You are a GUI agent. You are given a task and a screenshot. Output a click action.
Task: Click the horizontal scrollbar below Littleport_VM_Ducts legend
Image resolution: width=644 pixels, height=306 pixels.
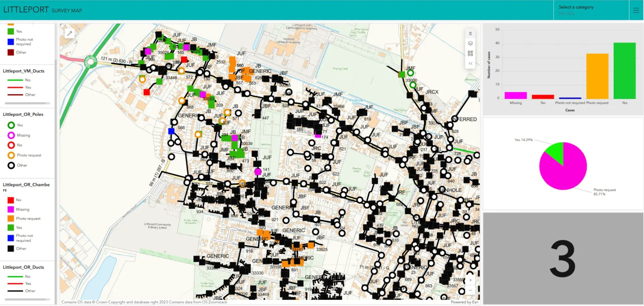pyautogui.click(x=27, y=103)
